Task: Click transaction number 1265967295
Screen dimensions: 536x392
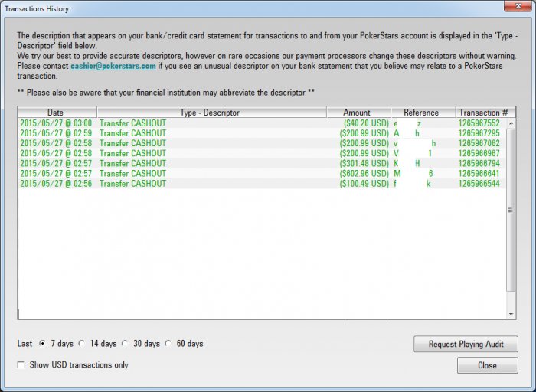Action: pos(479,133)
